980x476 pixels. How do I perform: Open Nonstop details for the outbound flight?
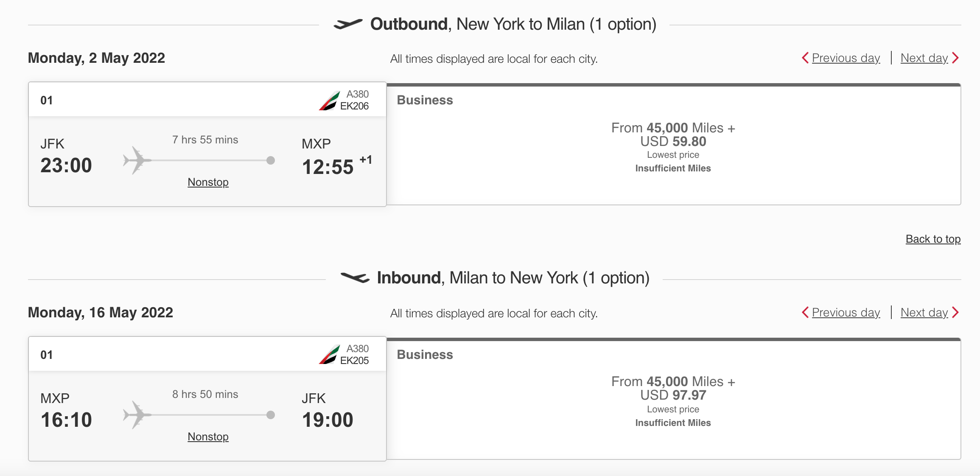tap(207, 182)
